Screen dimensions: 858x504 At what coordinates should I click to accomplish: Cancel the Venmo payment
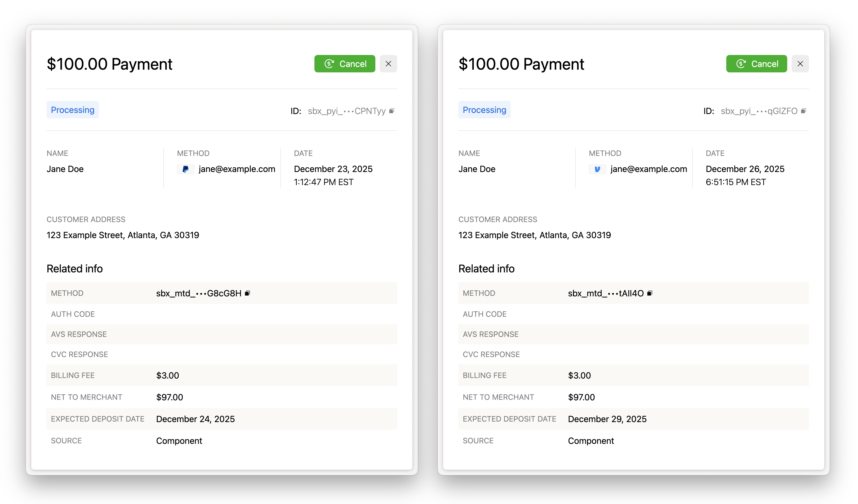[756, 64]
